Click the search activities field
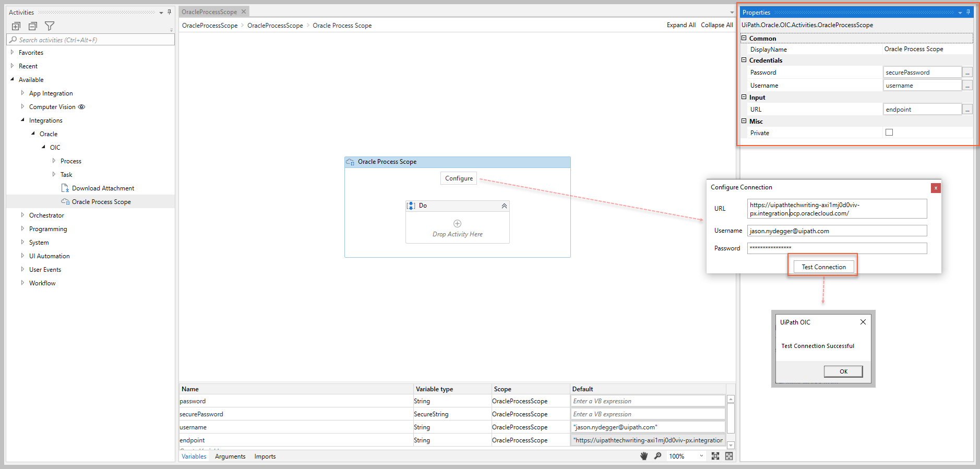This screenshot has width=980, height=469. [91, 40]
